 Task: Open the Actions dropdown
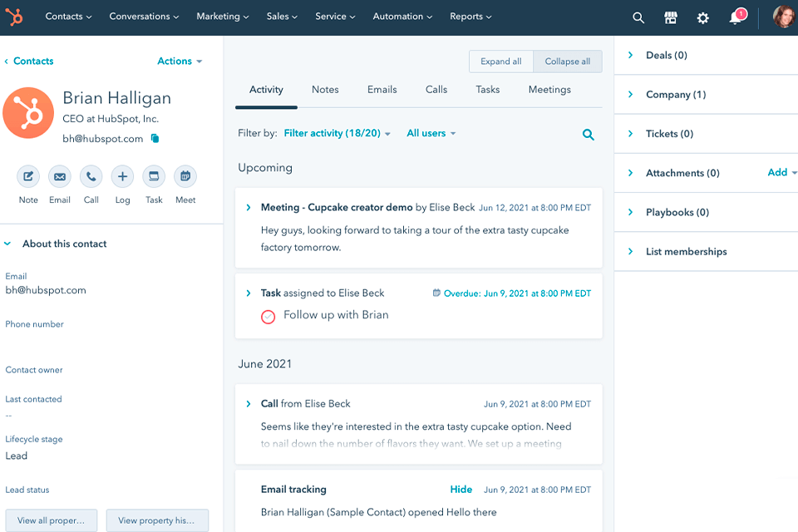click(x=180, y=61)
